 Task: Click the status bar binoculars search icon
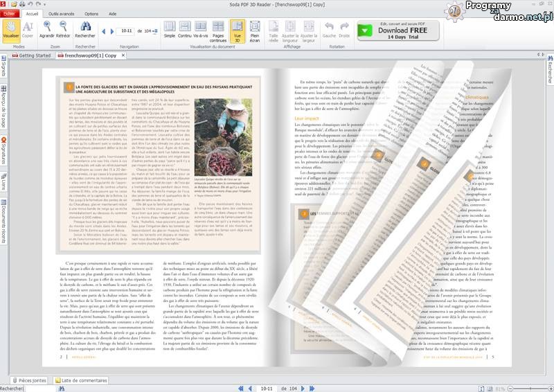[62, 389]
